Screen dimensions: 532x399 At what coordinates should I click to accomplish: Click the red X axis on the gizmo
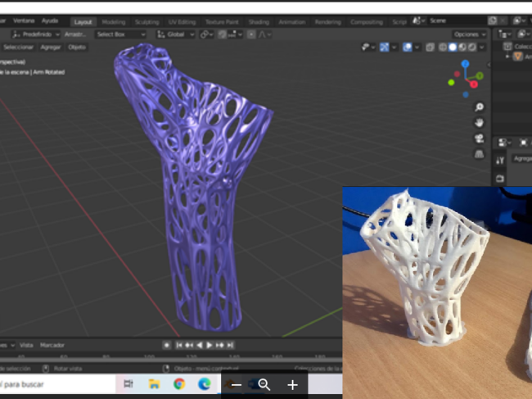472,84
